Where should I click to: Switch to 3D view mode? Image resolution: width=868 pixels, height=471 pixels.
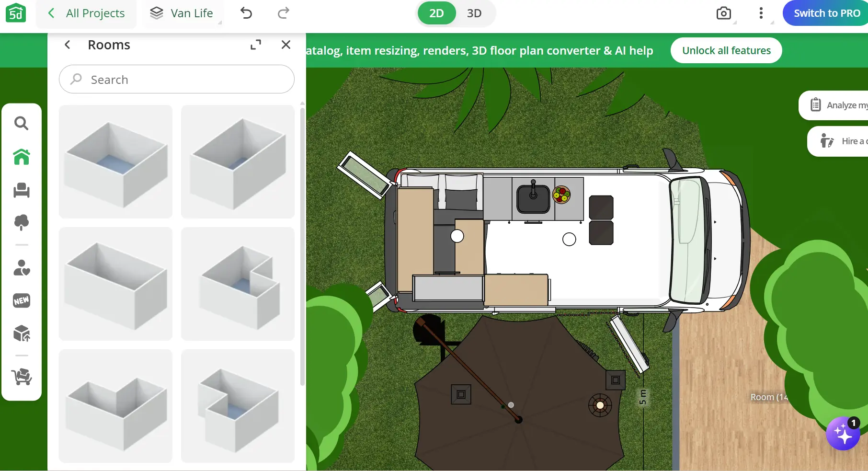click(474, 13)
